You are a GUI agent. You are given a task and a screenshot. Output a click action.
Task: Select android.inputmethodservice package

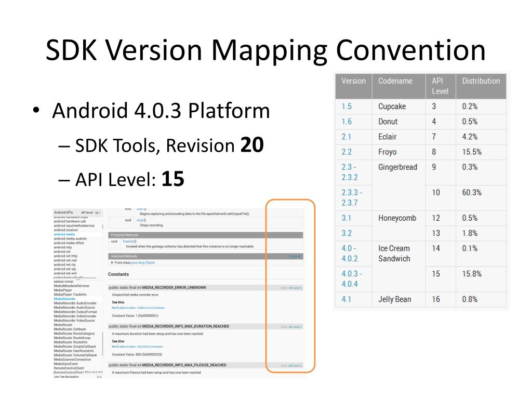coord(74,225)
